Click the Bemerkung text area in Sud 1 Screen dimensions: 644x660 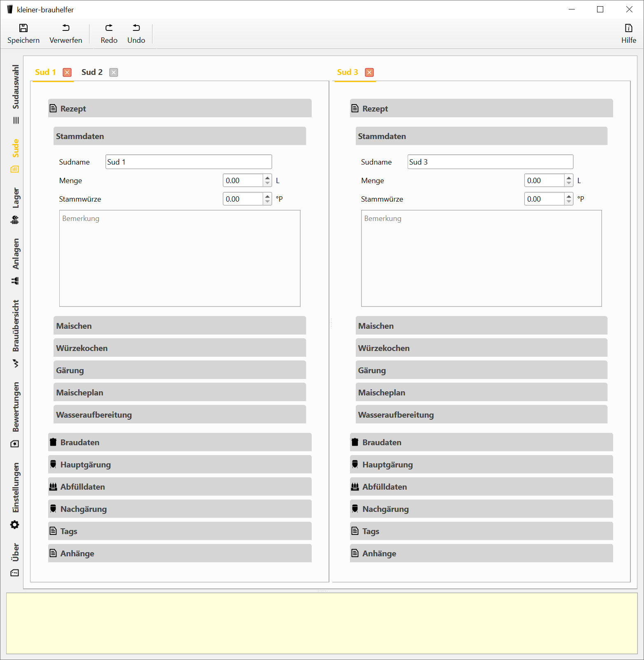tap(180, 258)
